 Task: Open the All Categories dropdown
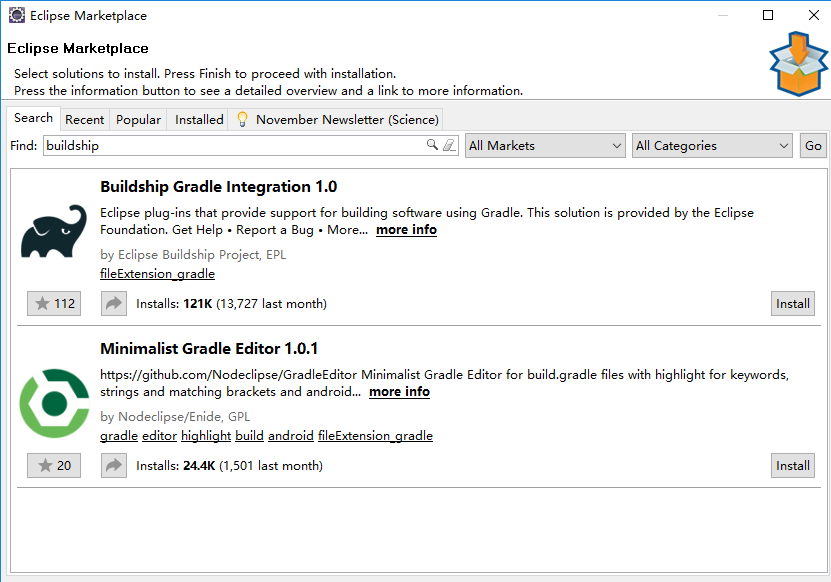(x=712, y=145)
